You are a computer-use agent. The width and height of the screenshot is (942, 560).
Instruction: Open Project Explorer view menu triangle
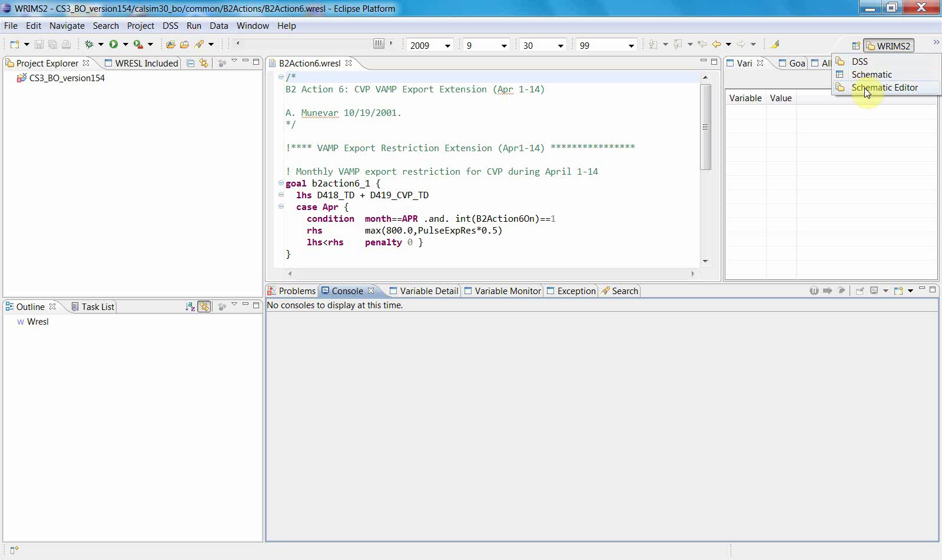point(234,61)
